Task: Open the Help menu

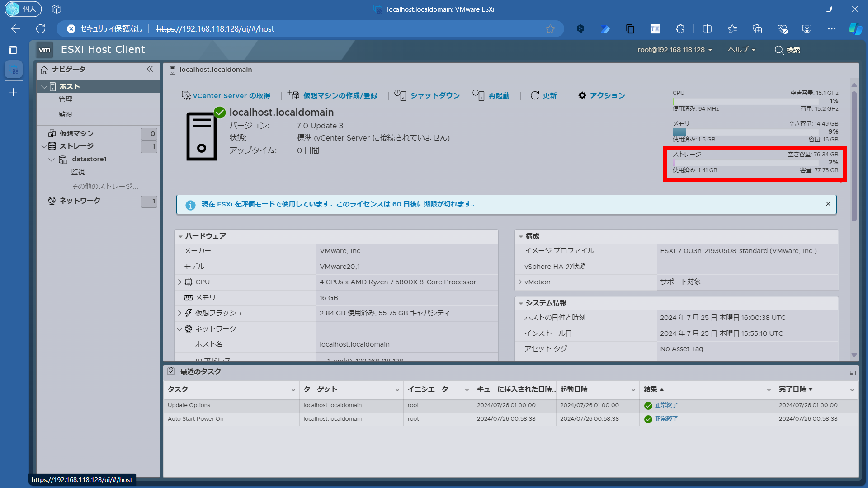Action: 741,50
